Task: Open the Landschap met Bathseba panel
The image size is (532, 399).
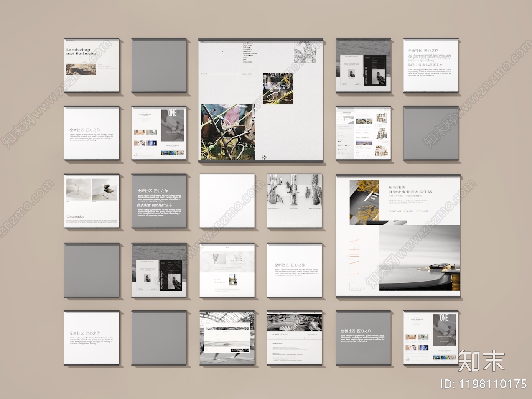Action: click(x=92, y=65)
